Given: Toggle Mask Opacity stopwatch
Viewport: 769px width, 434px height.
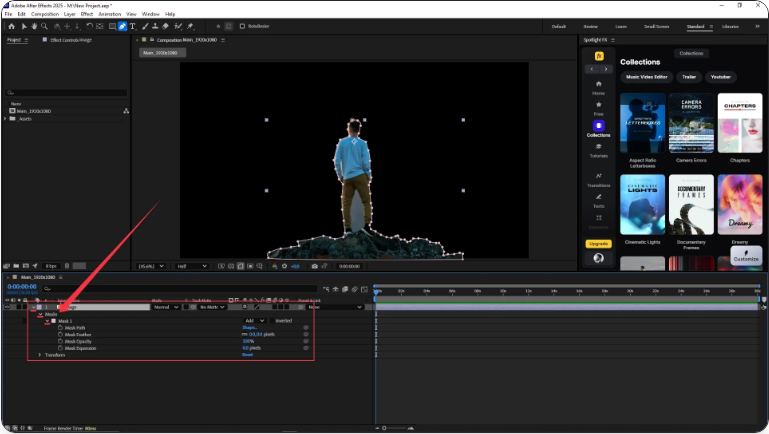Looking at the screenshot, I should [x=59, y=341].
